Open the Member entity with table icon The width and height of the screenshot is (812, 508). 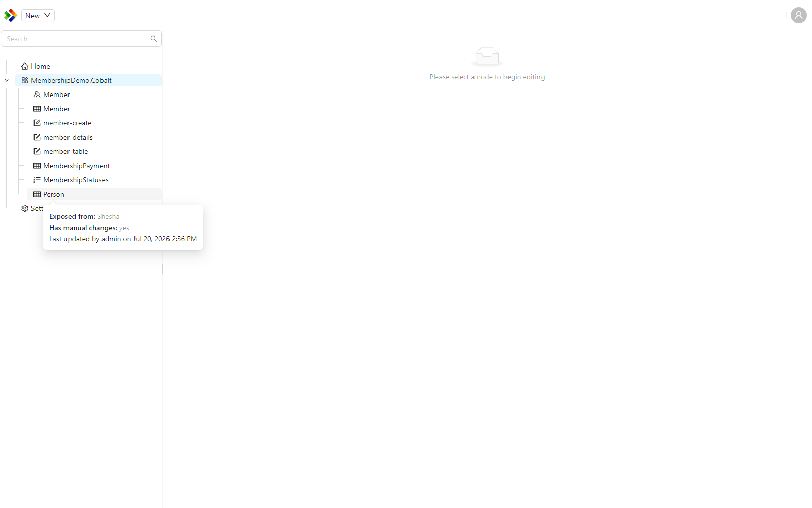tap(52, 109)
